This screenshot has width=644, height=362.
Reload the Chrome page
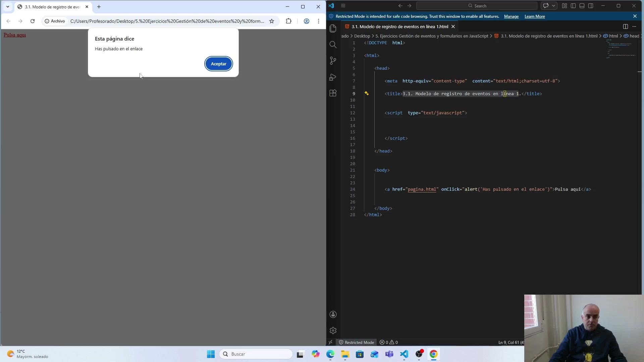(x=33, y=21)
